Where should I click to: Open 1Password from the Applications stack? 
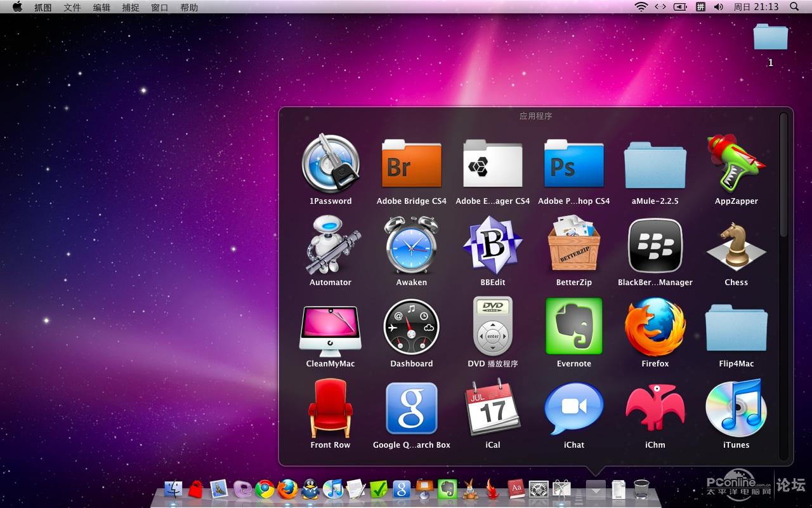[x=331, y=164]
